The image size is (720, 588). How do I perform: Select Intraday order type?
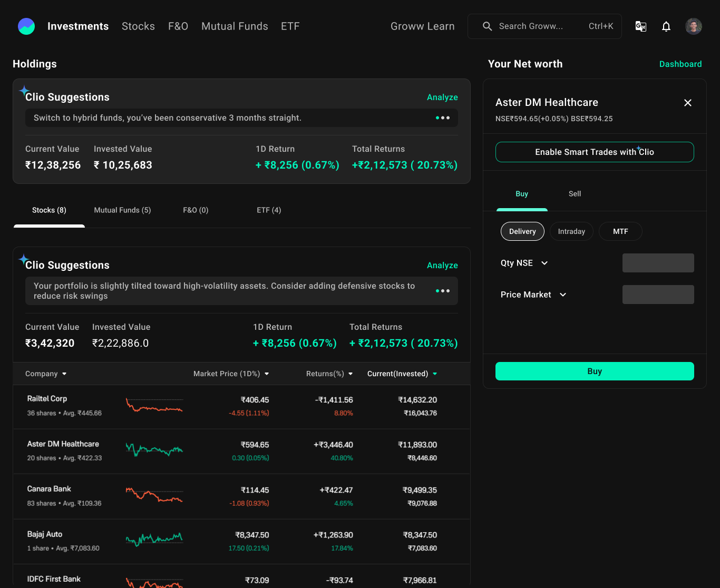pyautogui.click(x=571, y=231)
